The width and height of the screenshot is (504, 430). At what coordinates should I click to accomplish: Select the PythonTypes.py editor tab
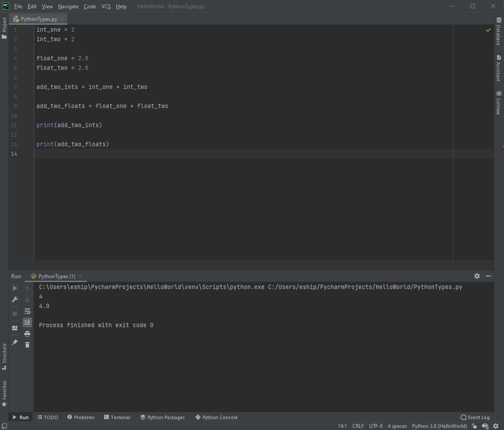pos(37,19)
